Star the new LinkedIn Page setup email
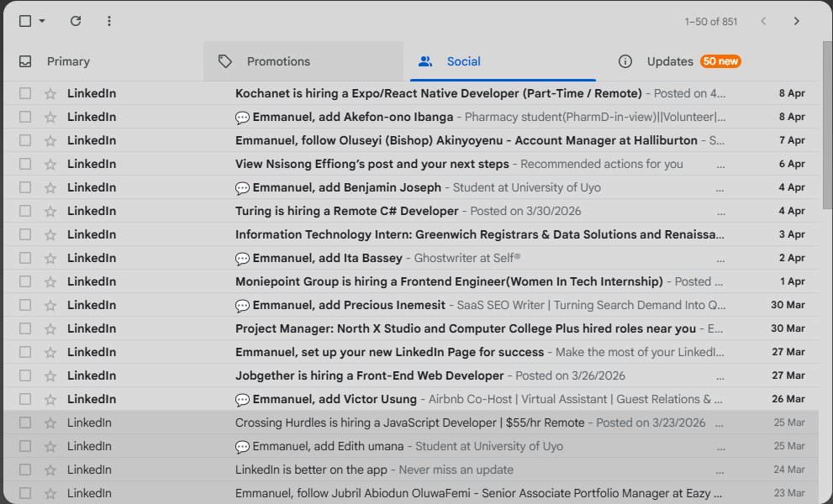Viewport: 833px width, 504px height. 50,352
